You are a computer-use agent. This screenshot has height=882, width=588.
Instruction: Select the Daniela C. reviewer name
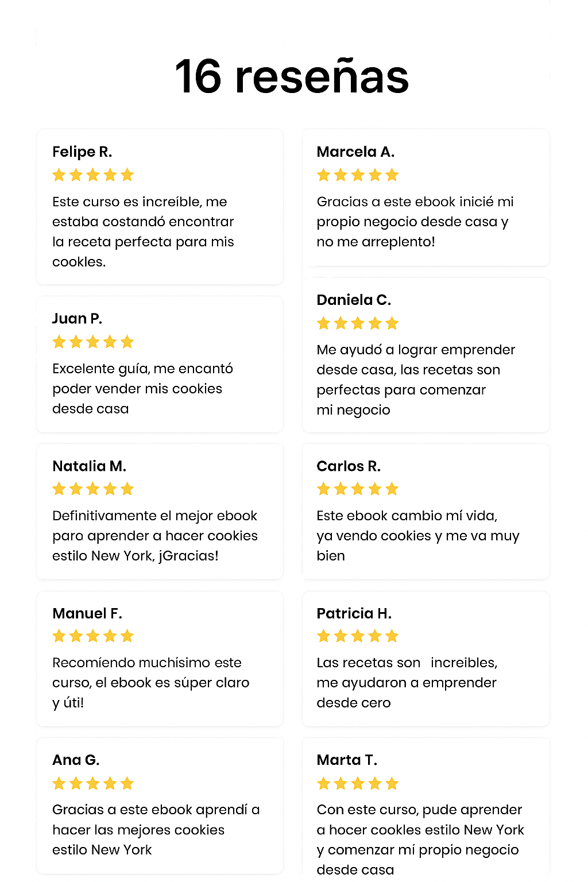[354, 300]
